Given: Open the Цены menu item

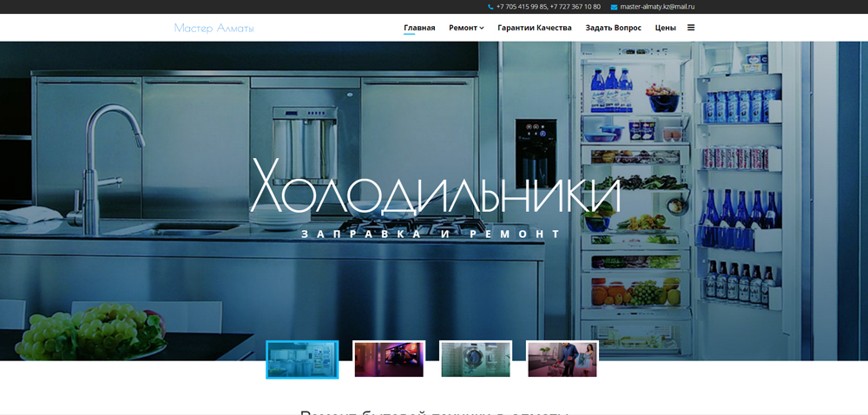Looking at the screenshot, I should pyautogui.click(x=666, y=28).
